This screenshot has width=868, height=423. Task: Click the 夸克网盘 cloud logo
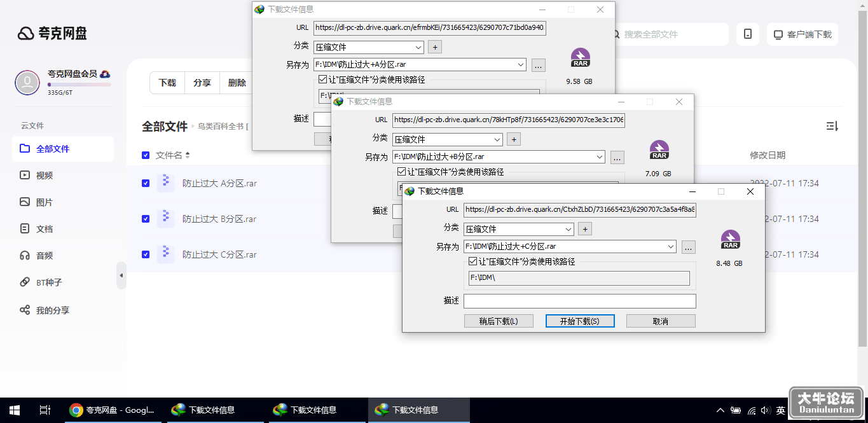(52, 34)
